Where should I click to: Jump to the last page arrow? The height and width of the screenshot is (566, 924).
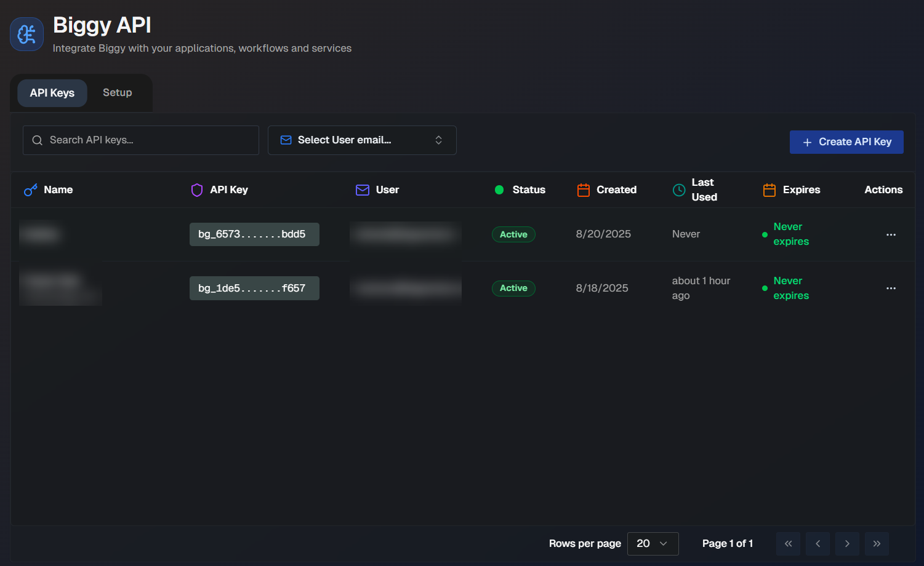pos(877,544)
